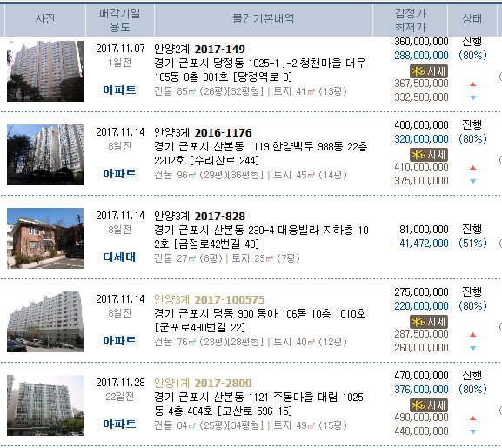Open photo of 대웅빌라 brick building
The width and height of the screenshot is (502, 448).
45,238
